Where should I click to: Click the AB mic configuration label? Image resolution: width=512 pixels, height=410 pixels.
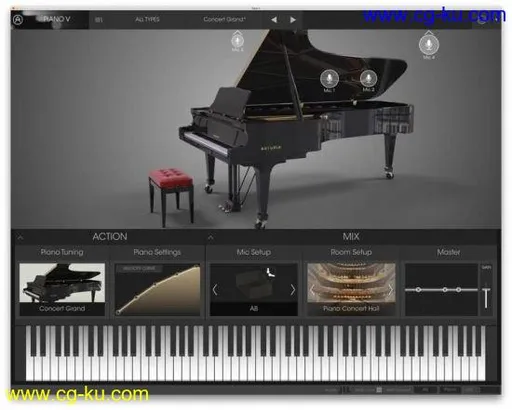click(254, 309)
